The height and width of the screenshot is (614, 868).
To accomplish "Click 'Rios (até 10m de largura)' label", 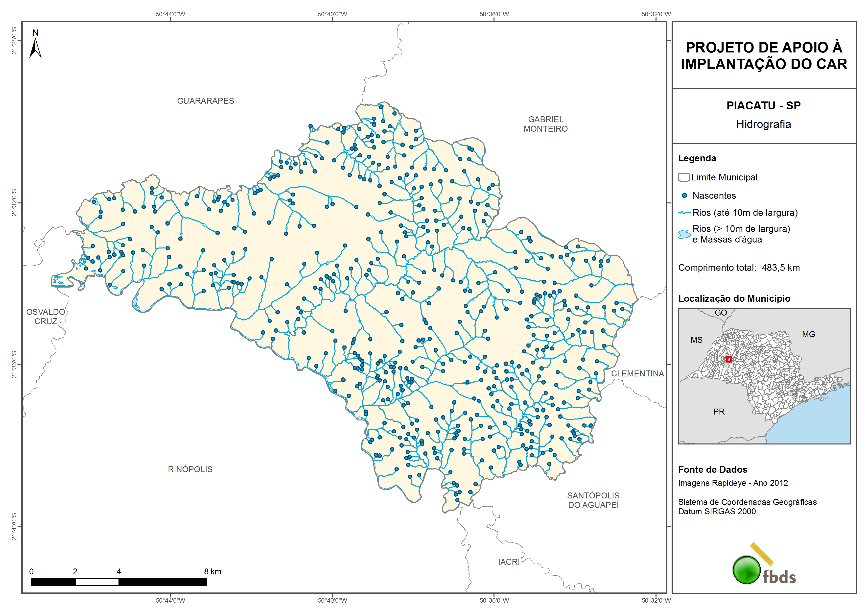I will point(745,213).
